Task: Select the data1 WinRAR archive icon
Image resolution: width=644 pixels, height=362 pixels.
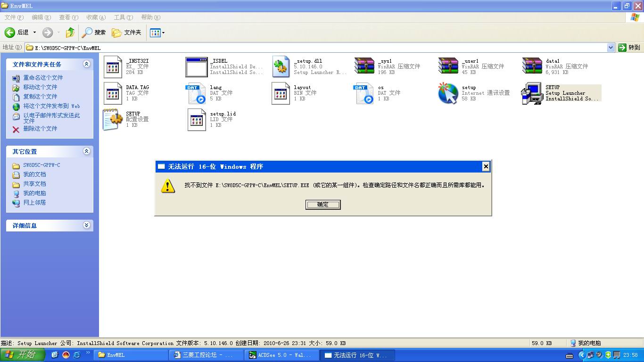Action: (x=532, y=66)
